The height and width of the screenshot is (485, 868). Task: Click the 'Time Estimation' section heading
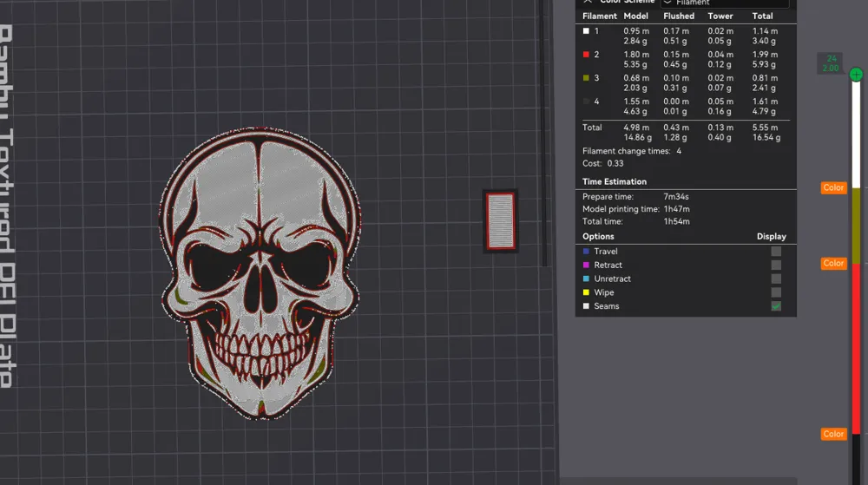point(615,181)
